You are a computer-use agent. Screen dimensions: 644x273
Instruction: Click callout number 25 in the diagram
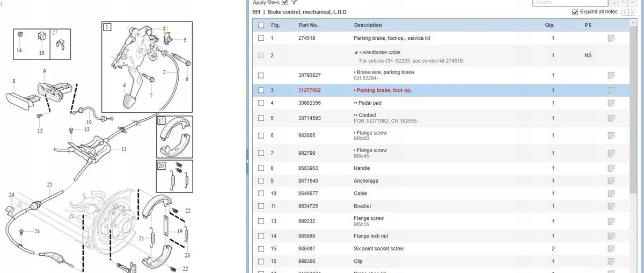(x=49, y=184)
